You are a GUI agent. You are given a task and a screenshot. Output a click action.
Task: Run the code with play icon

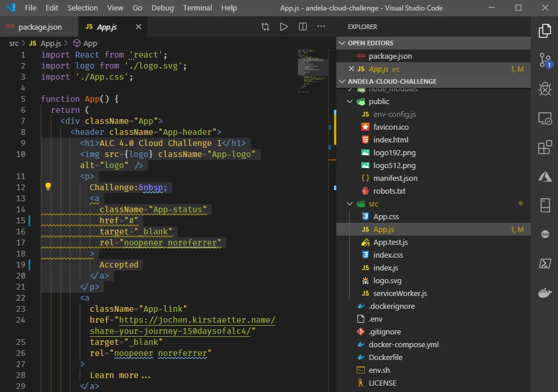coord(283,27)
